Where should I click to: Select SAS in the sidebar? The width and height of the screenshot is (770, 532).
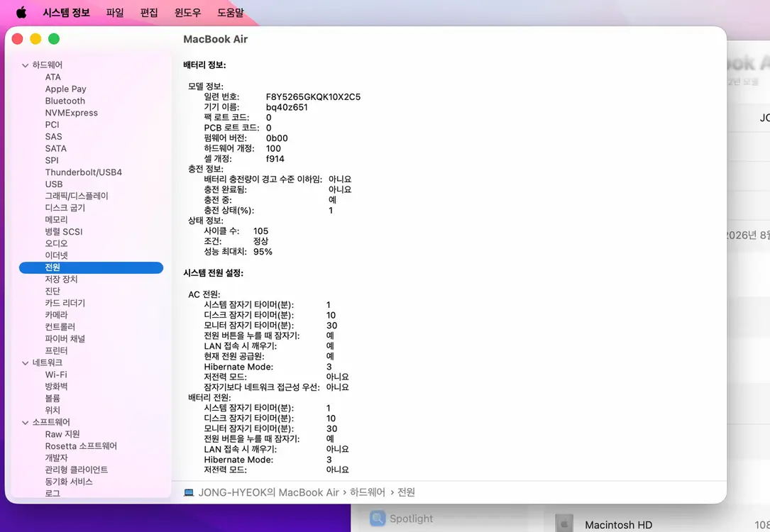coord(53,136)
